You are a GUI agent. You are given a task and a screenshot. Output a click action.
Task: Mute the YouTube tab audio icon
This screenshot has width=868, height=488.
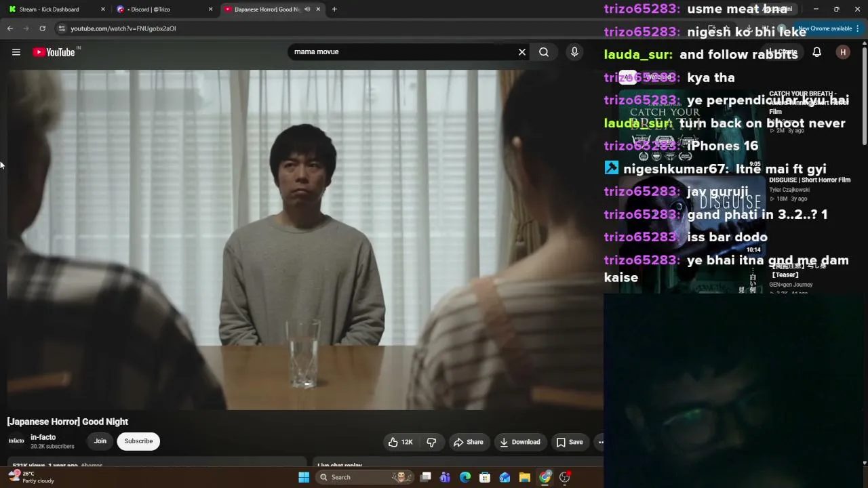307,9
